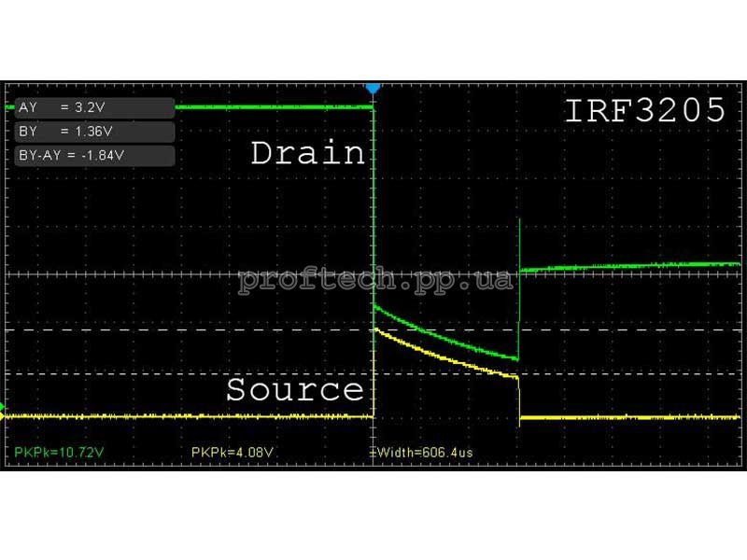Viewport: 747px width, 560px height.
Task: Click the tall green voltage spike peak
Action: pyautogui.click(x=518, y=222)
